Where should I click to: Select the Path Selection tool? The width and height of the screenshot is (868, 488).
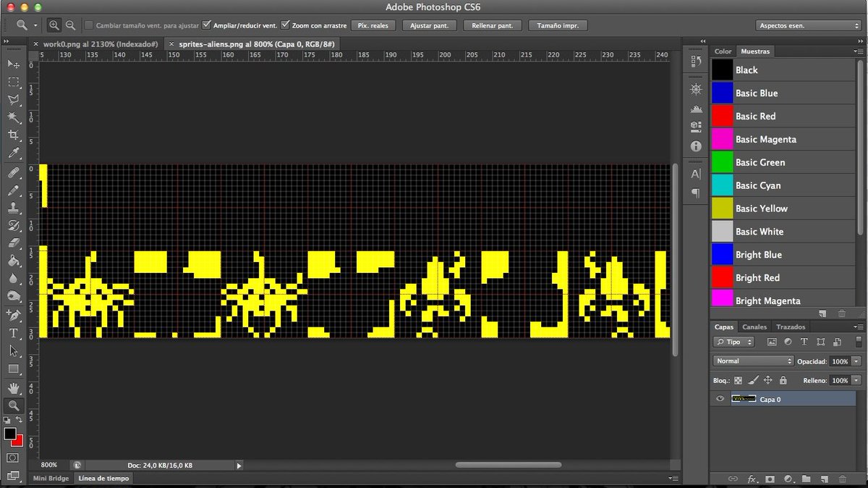coord(13,351)
